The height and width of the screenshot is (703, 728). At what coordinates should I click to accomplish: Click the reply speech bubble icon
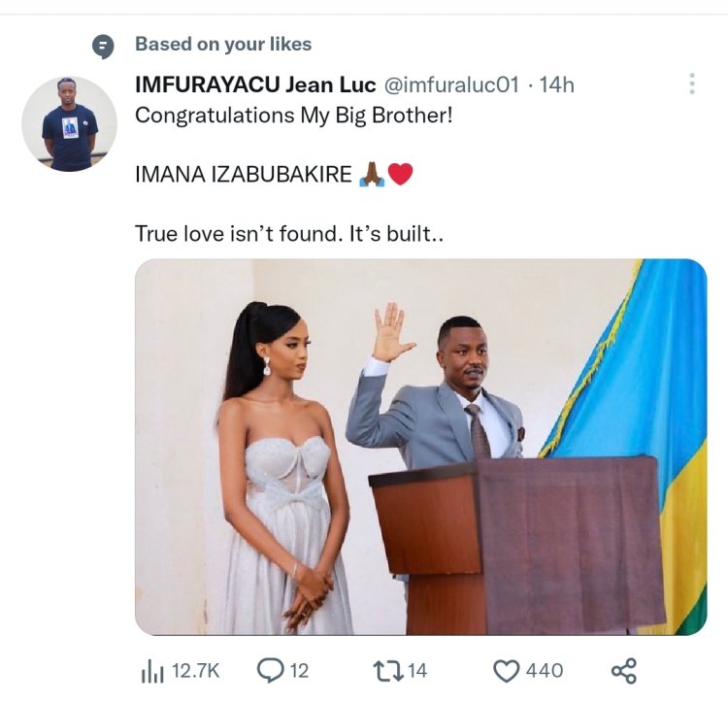[x=269, y=670]
